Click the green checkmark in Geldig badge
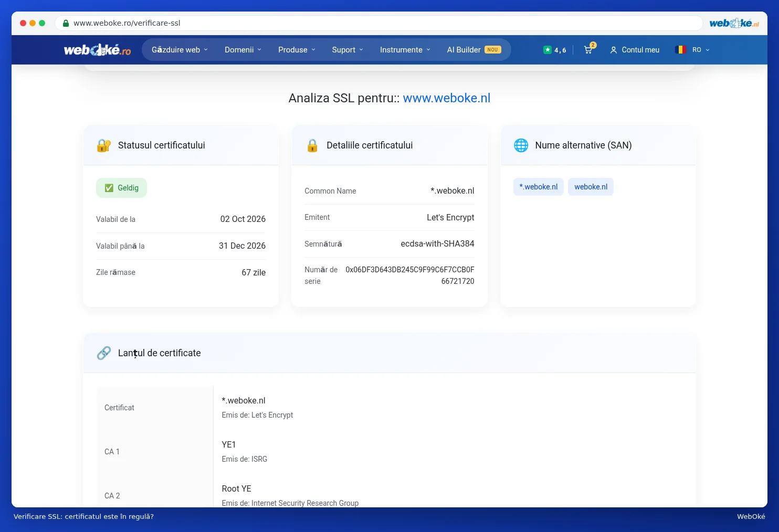 point(109,188)
